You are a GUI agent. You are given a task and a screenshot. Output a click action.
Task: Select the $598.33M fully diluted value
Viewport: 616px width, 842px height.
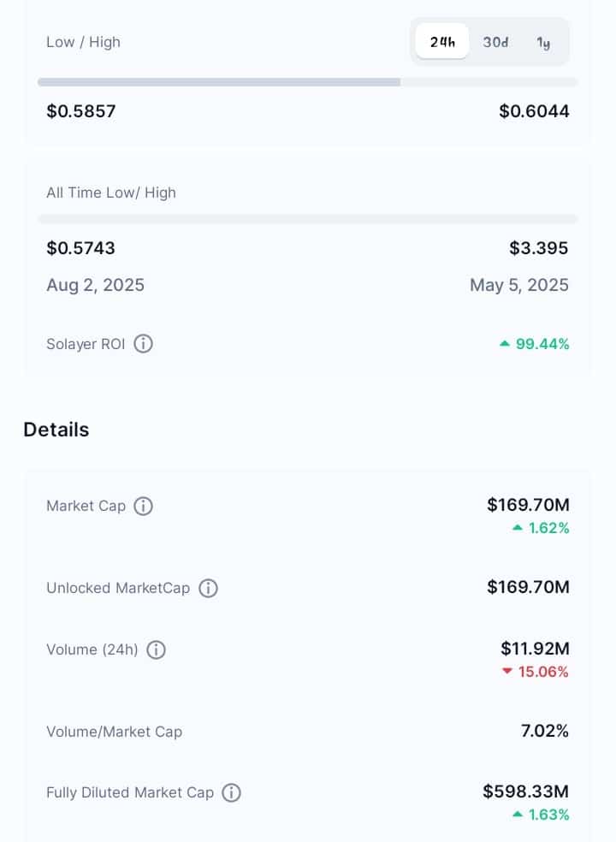526,792
